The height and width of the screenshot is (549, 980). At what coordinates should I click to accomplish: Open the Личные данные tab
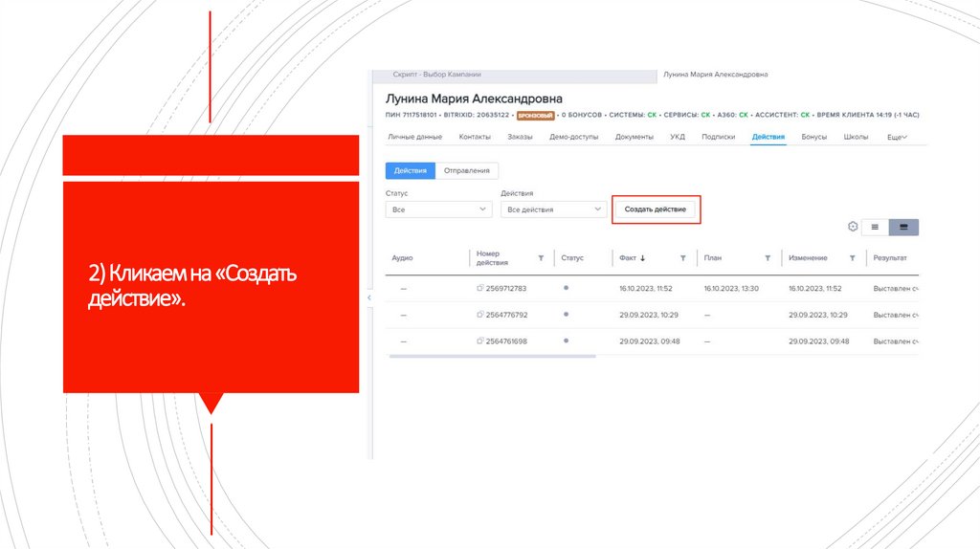click(414, 137)
